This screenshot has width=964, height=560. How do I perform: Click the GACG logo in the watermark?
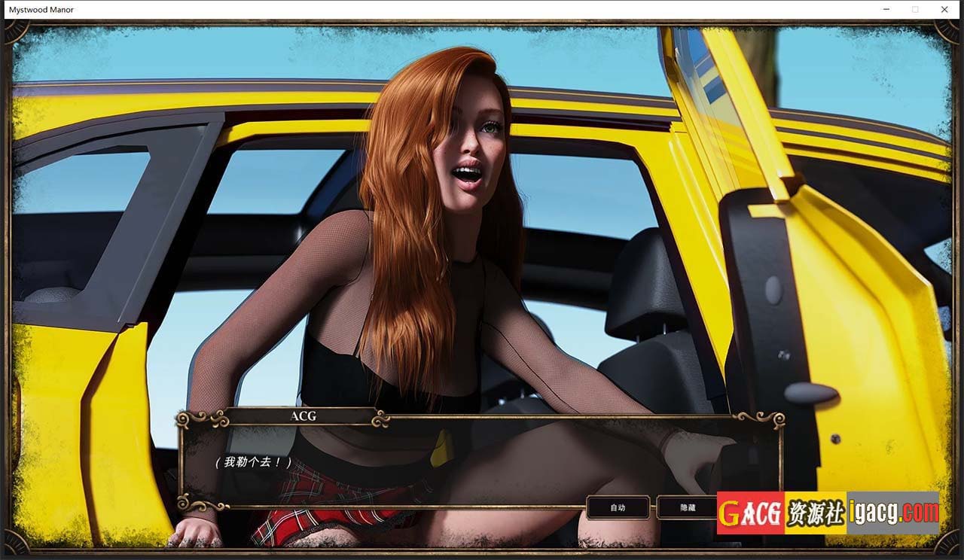[x=750, y=513]
